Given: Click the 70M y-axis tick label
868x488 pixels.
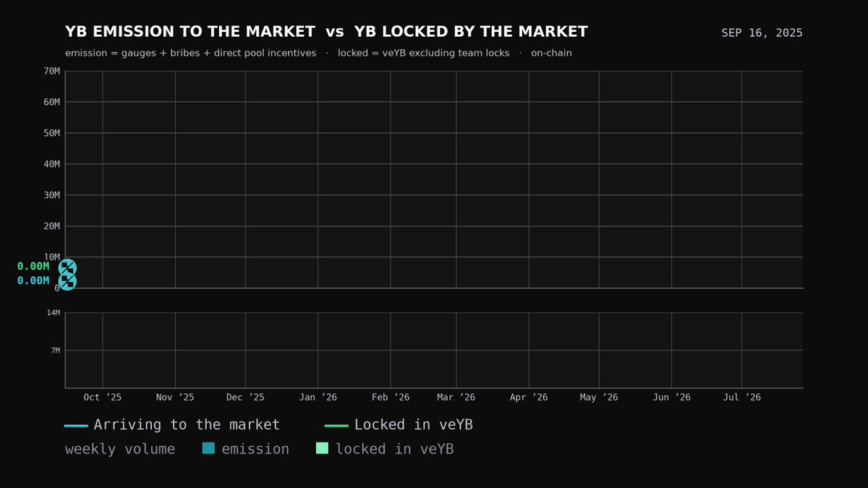Looking at the screenshot, I should 51,71.
